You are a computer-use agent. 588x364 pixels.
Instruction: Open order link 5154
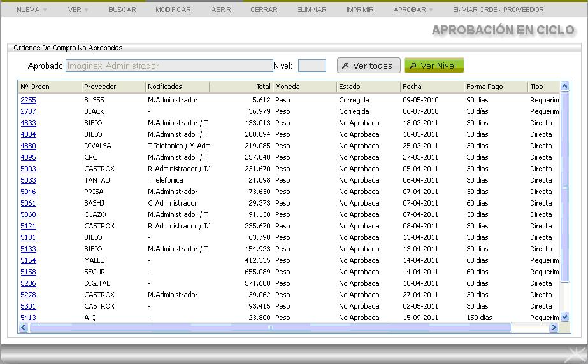click(x=29, y=261)
